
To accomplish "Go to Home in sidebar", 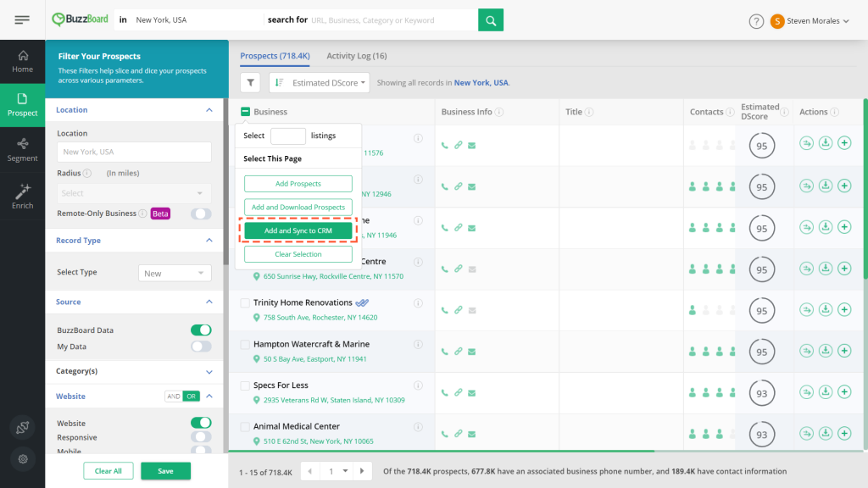I will click(x=23, y=61).
